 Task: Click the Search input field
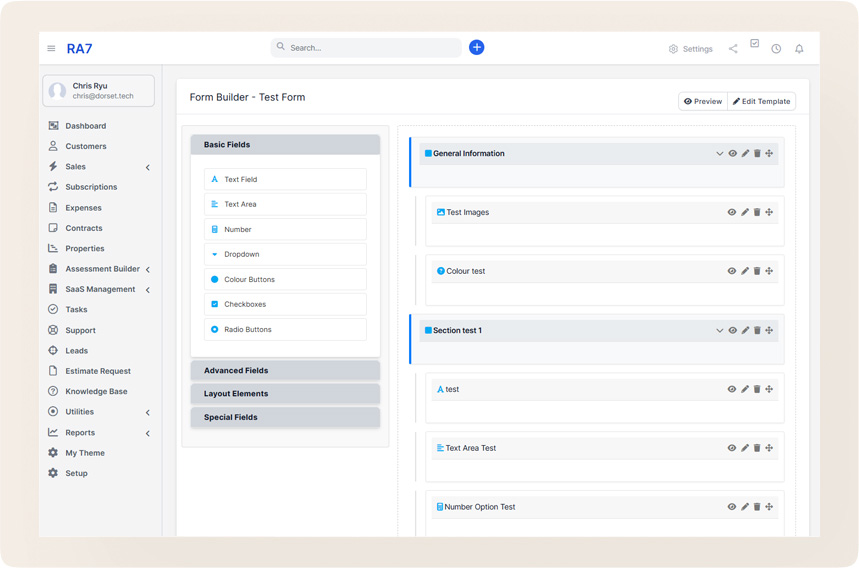pos(366,48)
